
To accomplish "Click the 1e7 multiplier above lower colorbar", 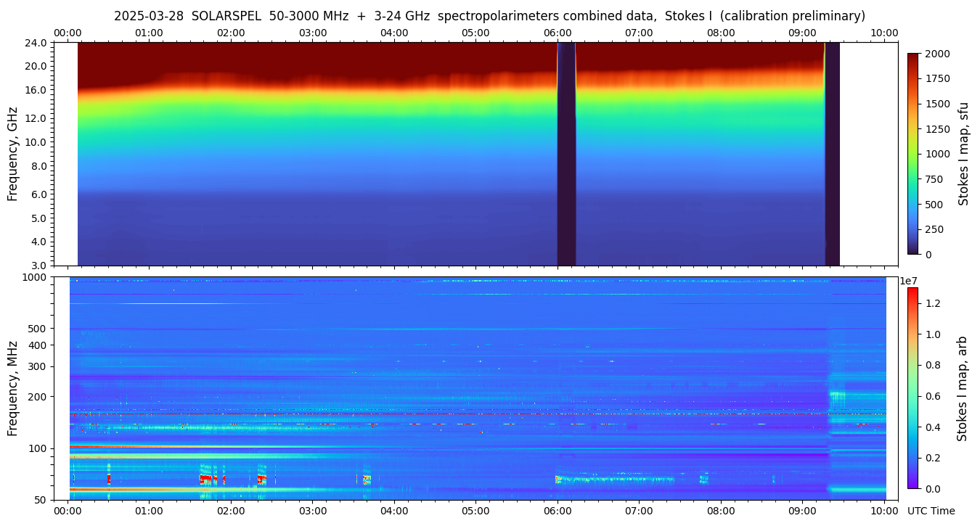I will point(910,281).
